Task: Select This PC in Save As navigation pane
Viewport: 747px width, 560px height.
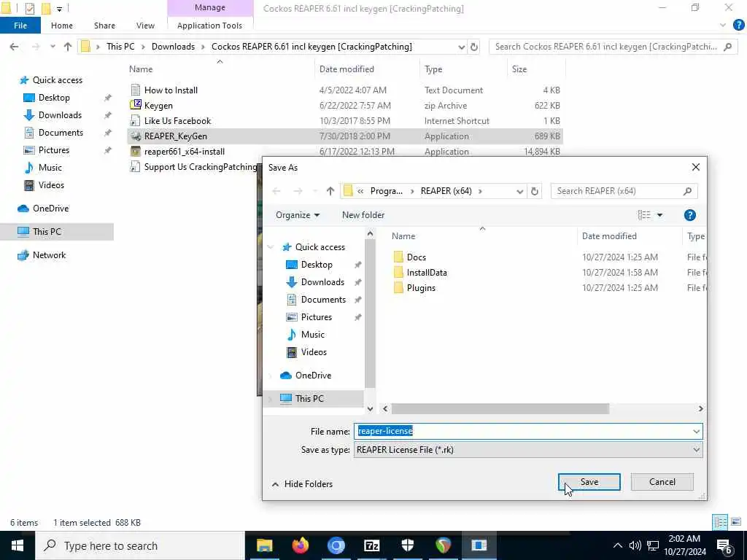Action: pos(309,399)
